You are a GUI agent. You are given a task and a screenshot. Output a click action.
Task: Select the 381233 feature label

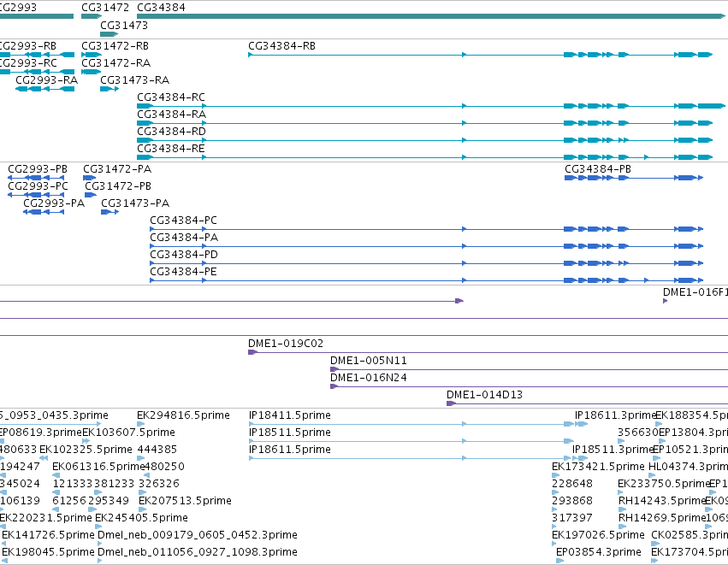coord(115,485)
